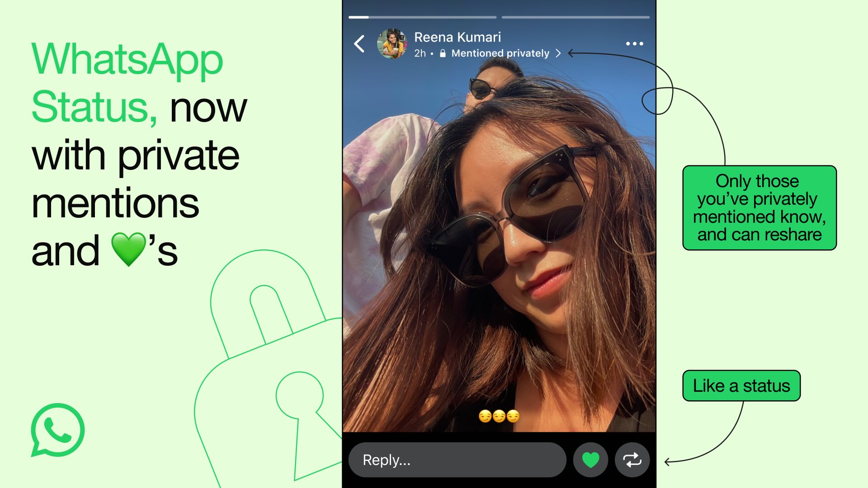Toggle reshare permission for status

(x=631, y=460)
